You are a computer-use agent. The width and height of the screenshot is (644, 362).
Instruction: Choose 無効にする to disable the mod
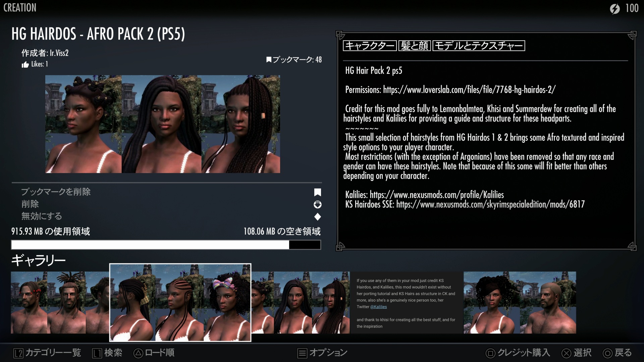[42, 216]
